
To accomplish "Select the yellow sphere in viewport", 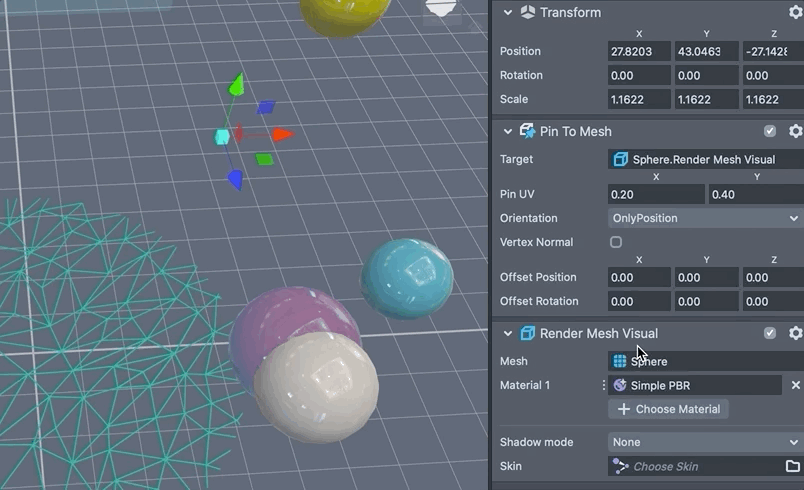I will [346, 15].
